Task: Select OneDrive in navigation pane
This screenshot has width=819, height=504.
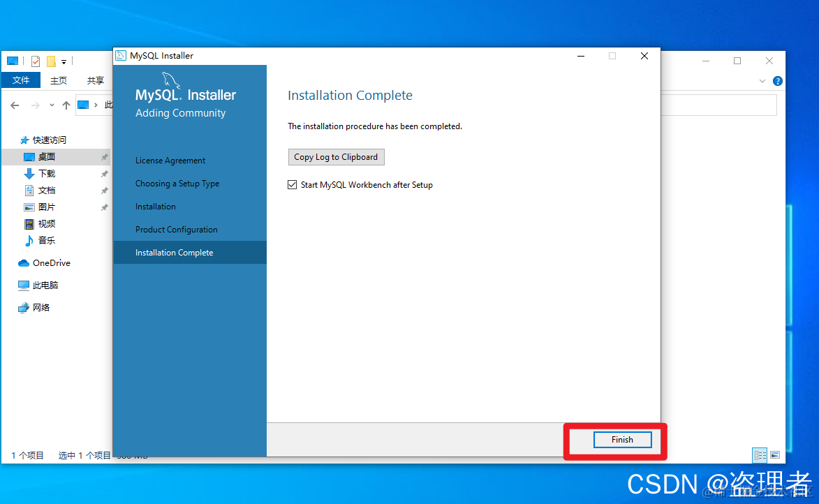Action: coord(51,262)
